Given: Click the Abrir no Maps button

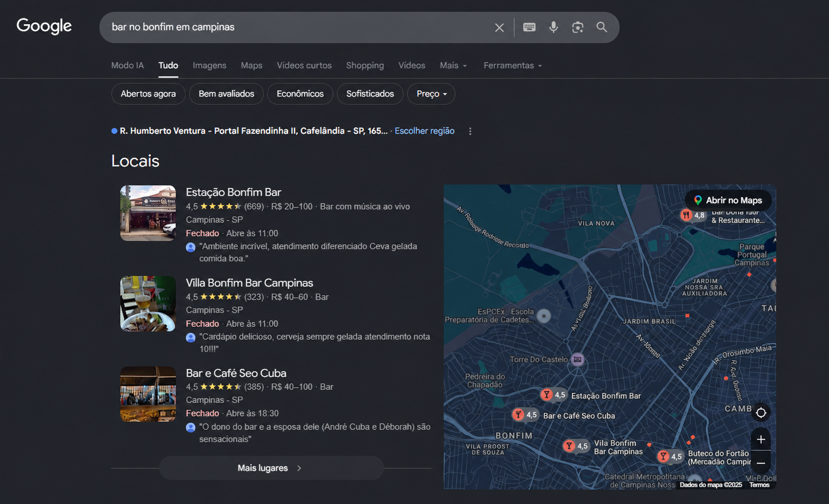Looking at the screenshot, I should pyautogui.click(x=728, y=200).
